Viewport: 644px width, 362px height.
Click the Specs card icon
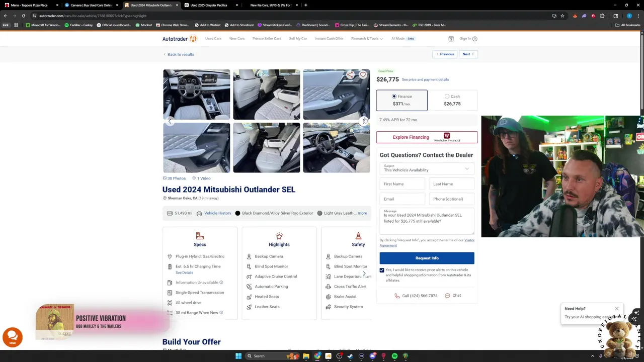(x=200, y=236)
